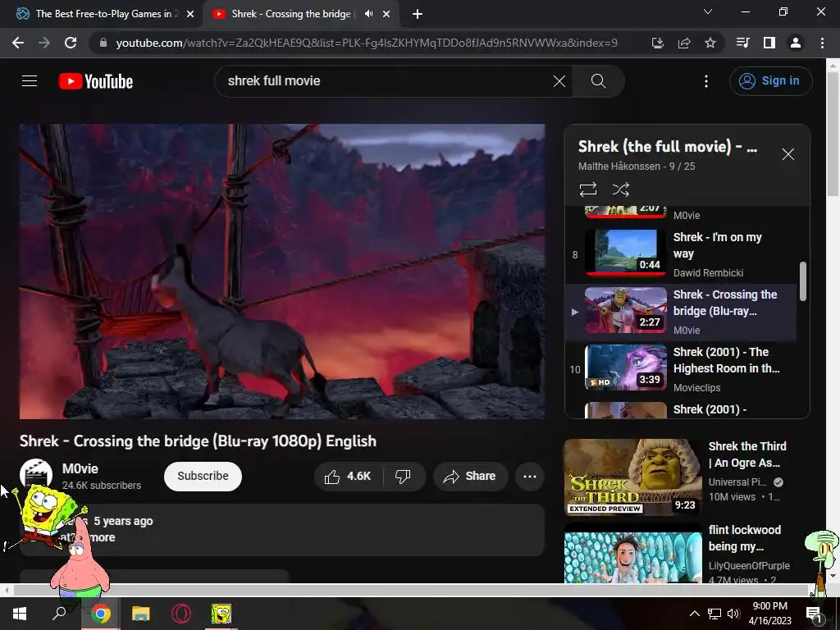Open 'Shrek (2001) - The Highest Room' playlist video
The image size is (840, 630).
(x=681, y=369)
